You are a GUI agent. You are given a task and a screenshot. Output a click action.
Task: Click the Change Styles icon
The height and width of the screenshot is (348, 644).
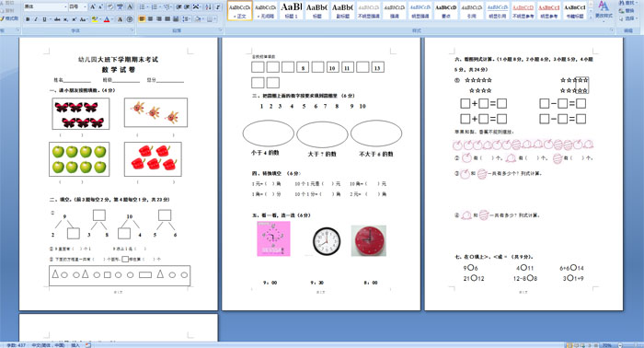603,10
